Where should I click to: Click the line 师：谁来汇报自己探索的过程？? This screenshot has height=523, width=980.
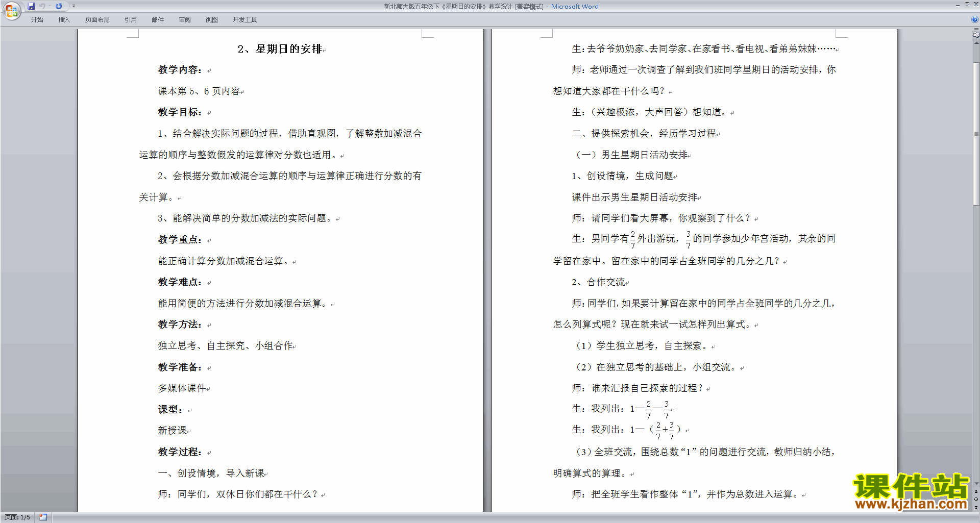click(638, 388)
